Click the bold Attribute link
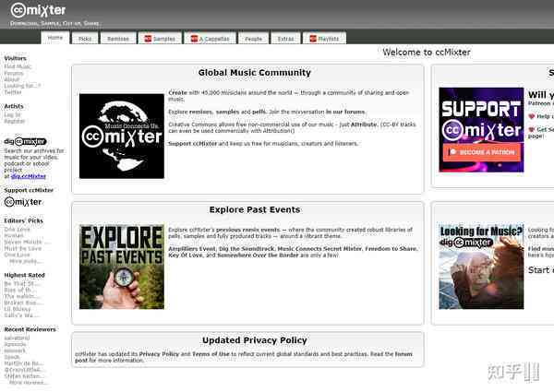 coord(364,125)
